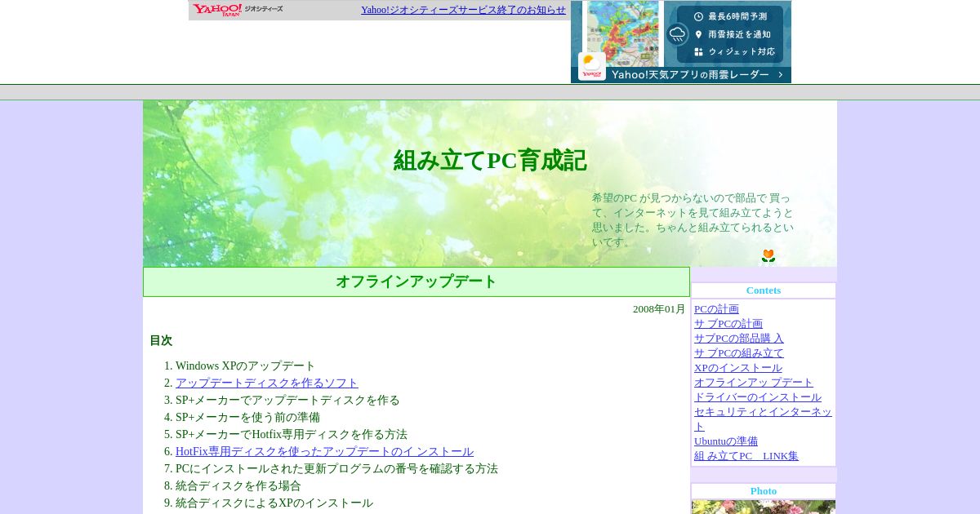Click the Yahoo! Japan Geocities logo
The image size is (980, 514).
pyautogui.click(x=238, y=10)
